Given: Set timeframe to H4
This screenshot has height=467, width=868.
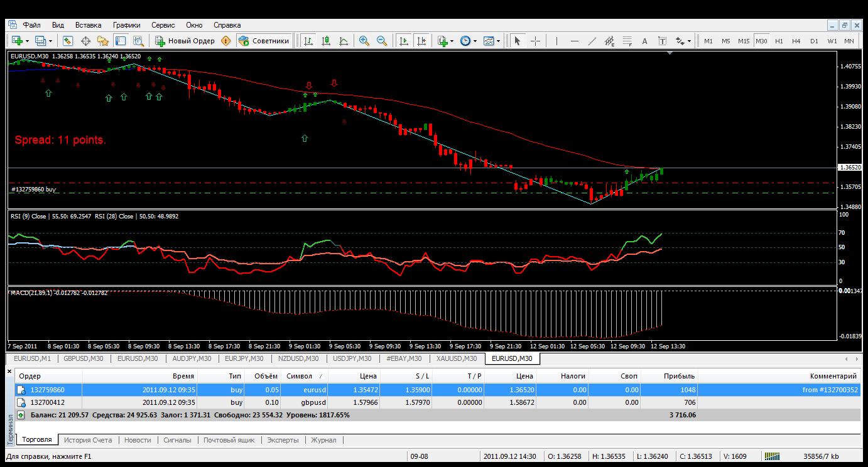Looking at the screenshot, I should click(796, 41).
